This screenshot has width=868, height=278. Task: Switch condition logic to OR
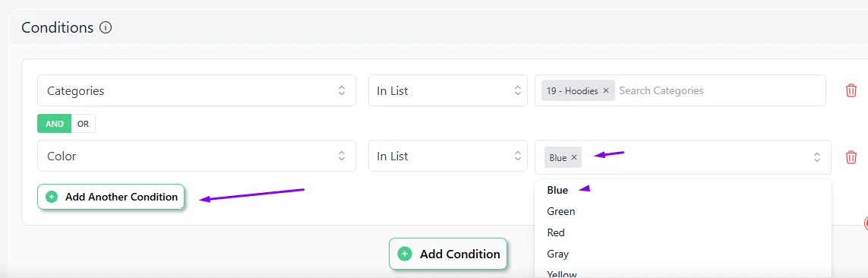click(x=83, y=124)
